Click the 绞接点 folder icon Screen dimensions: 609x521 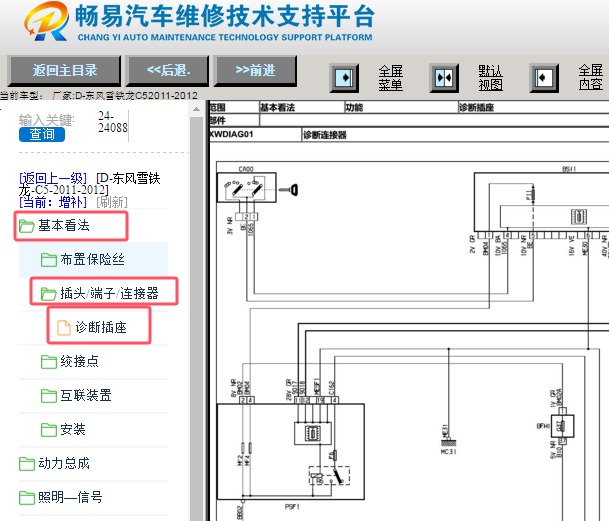(49, 362)
